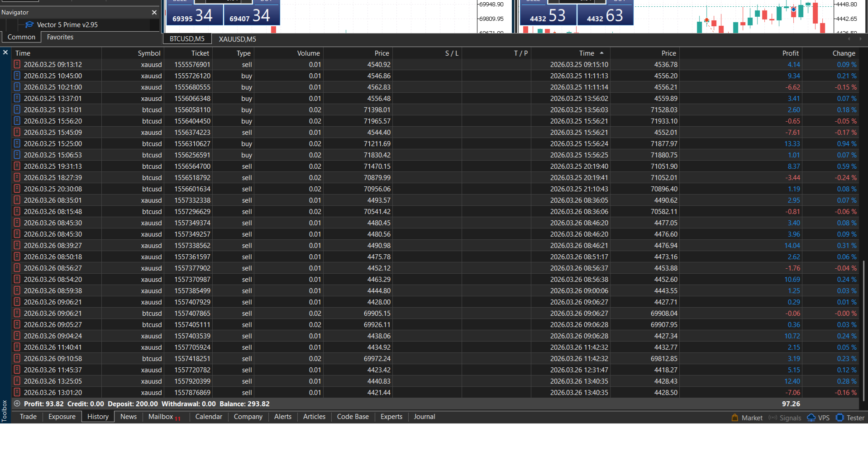
Task: Click the deal icon for ticket 1556564700
Action: tap(17, 166)
